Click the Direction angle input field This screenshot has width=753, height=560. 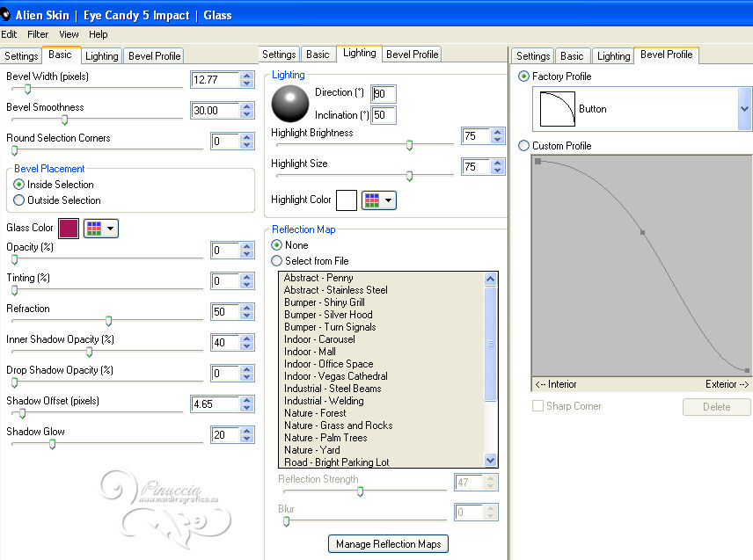click(384, 94)
